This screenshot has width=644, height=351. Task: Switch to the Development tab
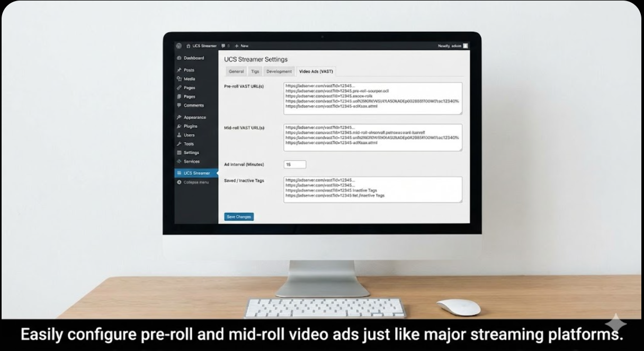(x=279, y=71)
